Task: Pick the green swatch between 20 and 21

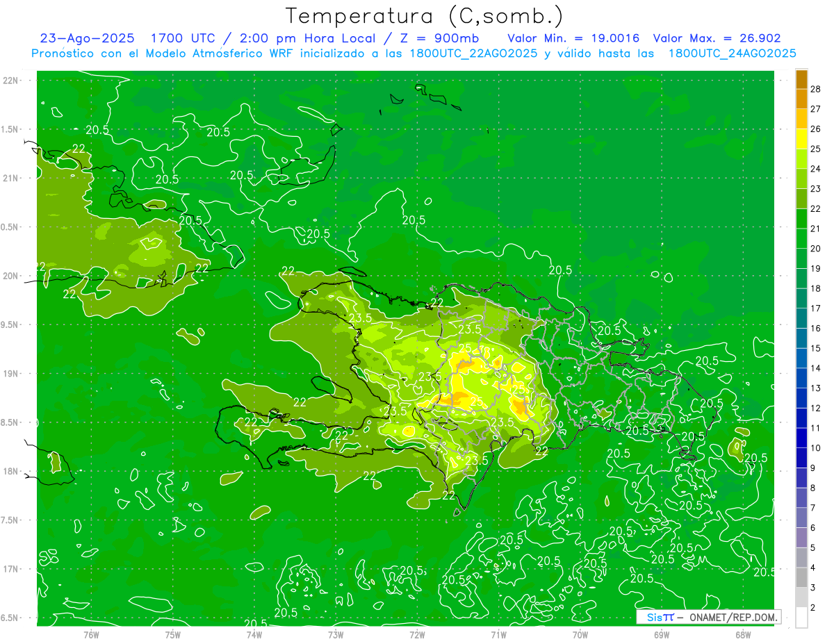Action: [x=801, y=238]
